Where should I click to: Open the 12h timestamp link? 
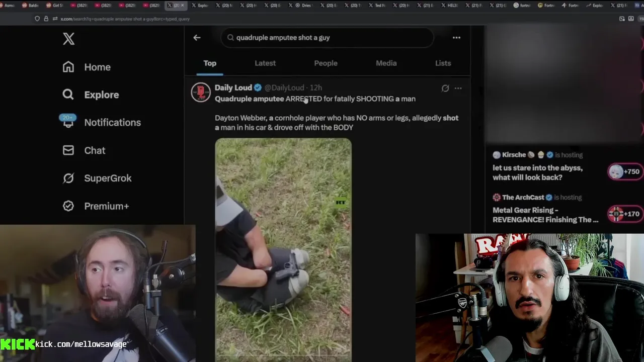316,87
